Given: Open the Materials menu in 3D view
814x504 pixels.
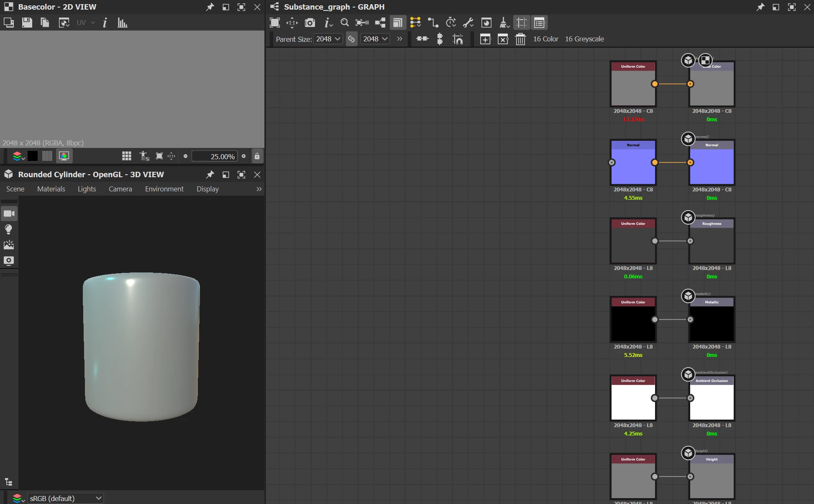Looking at the screenshot, I should pyautogui.click(x=51, y=189).
